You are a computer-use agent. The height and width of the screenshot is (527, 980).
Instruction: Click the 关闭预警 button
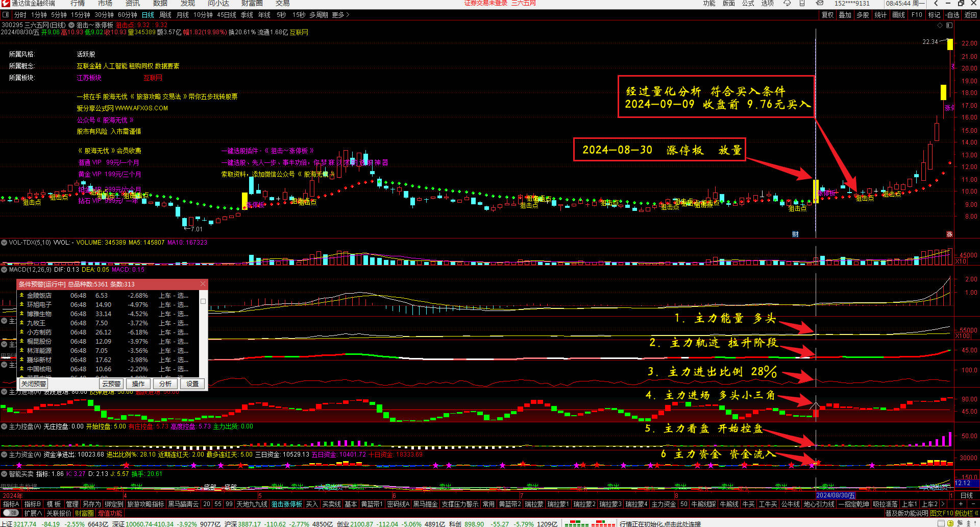(x=34, y=384)
